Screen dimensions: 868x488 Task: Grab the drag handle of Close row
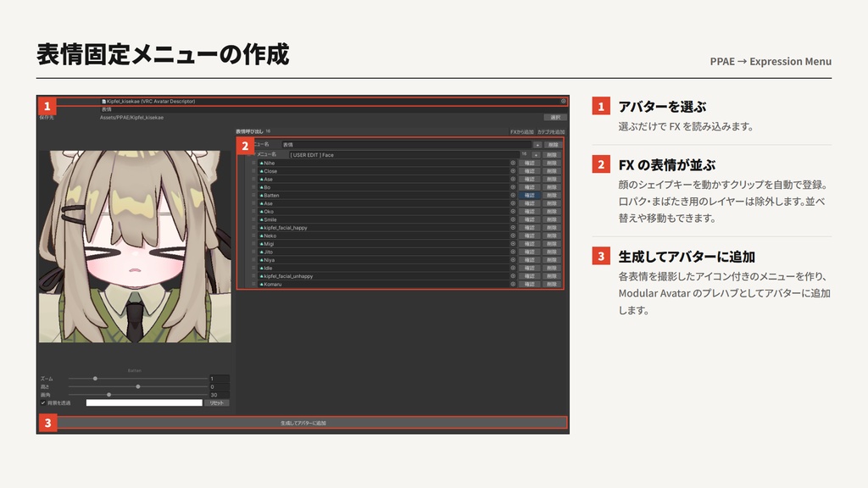(253, 171)
